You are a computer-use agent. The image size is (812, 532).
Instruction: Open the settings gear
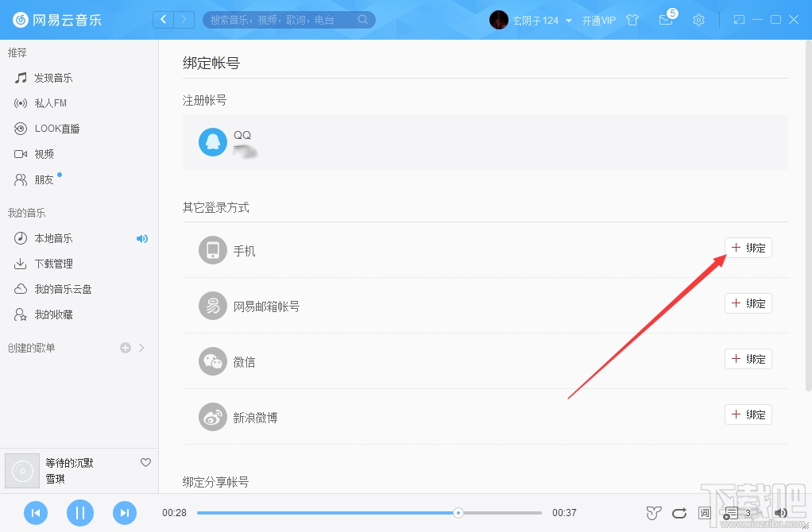(x=698, y=20)
